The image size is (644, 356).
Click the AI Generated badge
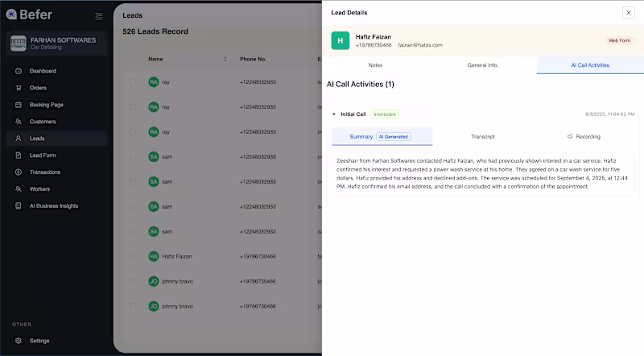(394, 136)
